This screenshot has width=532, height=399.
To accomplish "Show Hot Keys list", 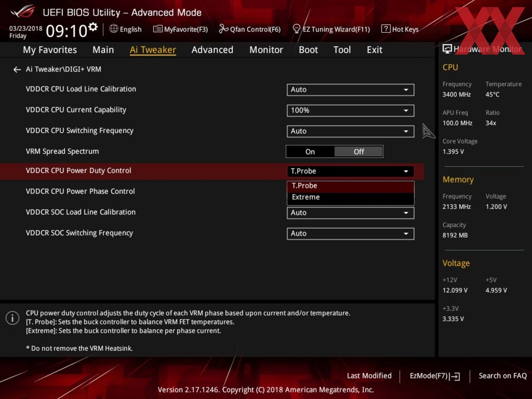I will click(x=400, y=29).
